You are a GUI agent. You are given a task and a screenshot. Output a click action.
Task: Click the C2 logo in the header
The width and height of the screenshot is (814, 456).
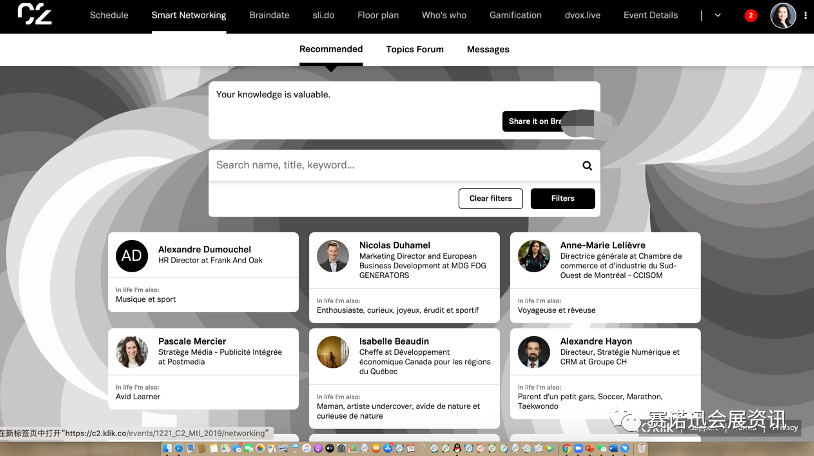[x=34, y=14]
